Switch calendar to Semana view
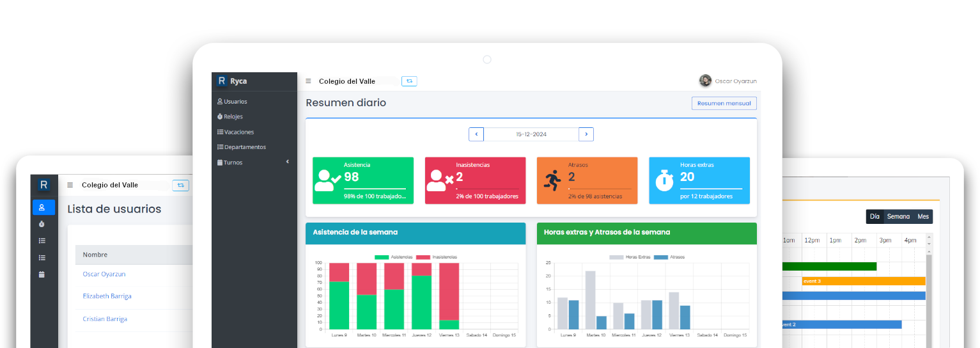The image size is (980, 348). 898,217
